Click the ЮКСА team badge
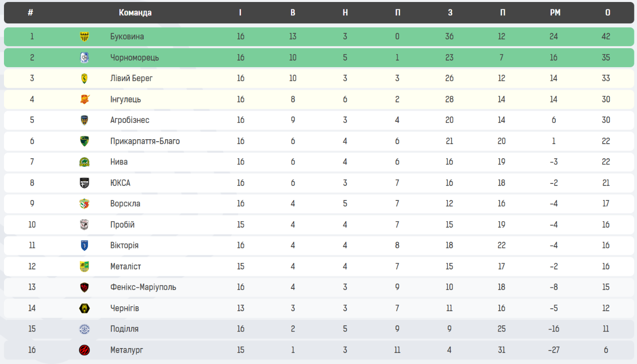This screenshot has height=364, width=637. tap(85, 183)
